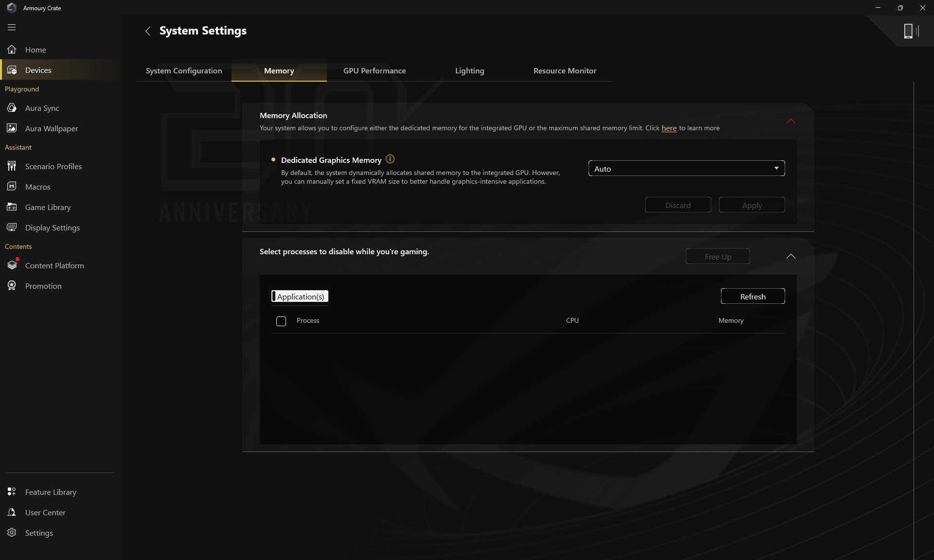This screenshot has height=560, width=934.
Task: Click the Free Up button
Action: pyautogui.click(x=718, y=257)
